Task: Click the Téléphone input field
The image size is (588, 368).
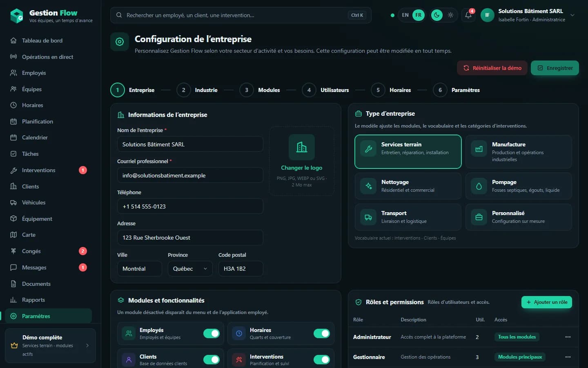Action: tap(190, 206)
